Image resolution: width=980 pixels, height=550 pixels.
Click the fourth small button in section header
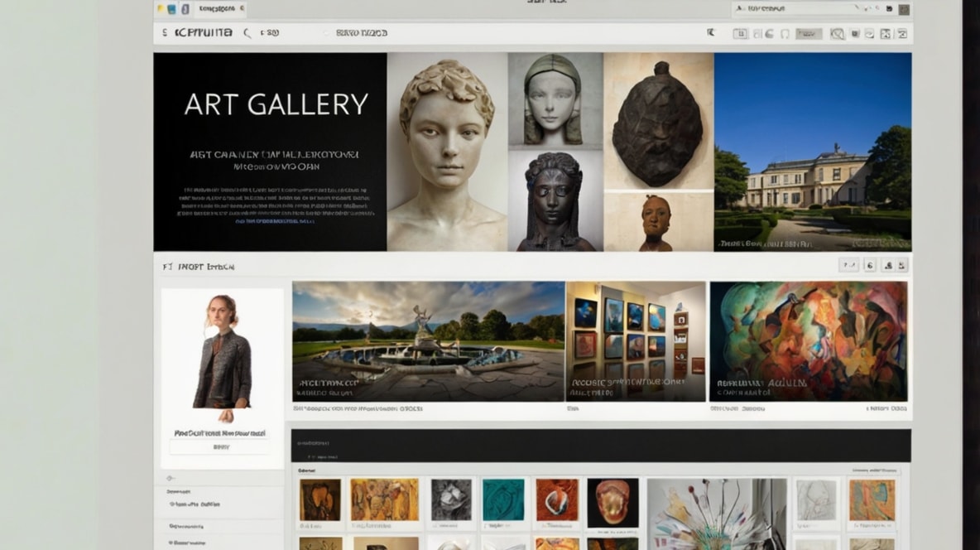[x=902, y=265]
